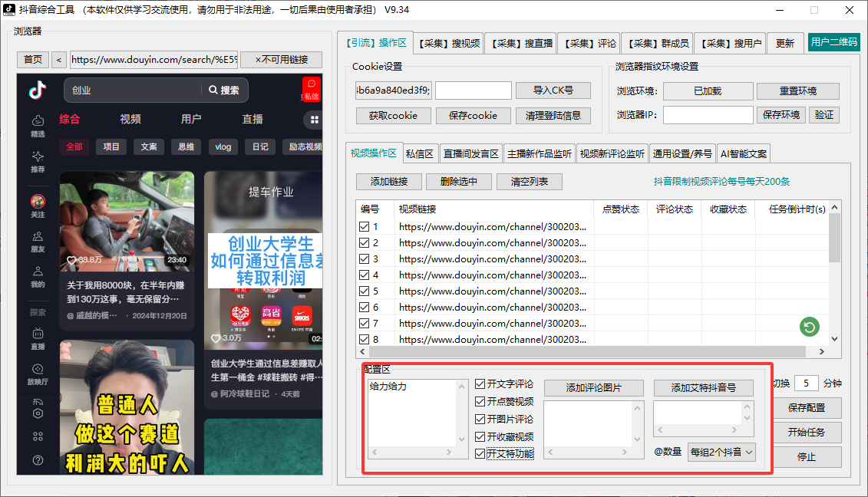Viewport: 868px width, 497px height.
Task: Open 推荐 recommendations icon in sidebar
Action: pyautogui.click(x=38, y=161)
